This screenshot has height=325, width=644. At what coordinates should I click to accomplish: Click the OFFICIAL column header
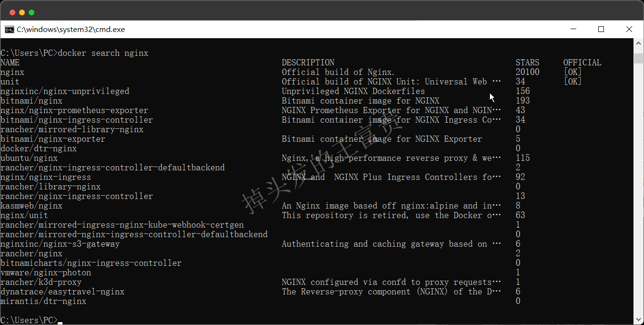pyautogui.click(x=582, y=63)
